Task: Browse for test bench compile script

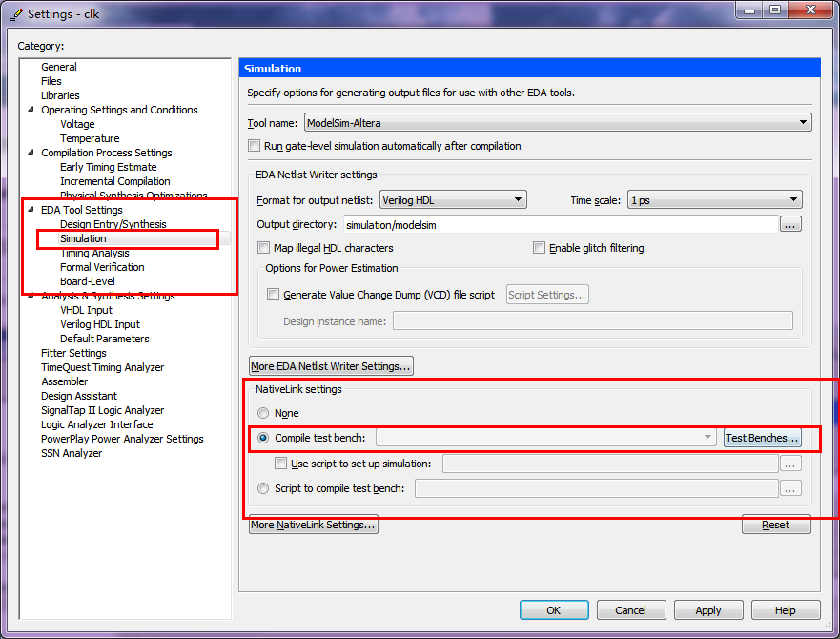Action: pyautogui.click(x=790, y=489)
